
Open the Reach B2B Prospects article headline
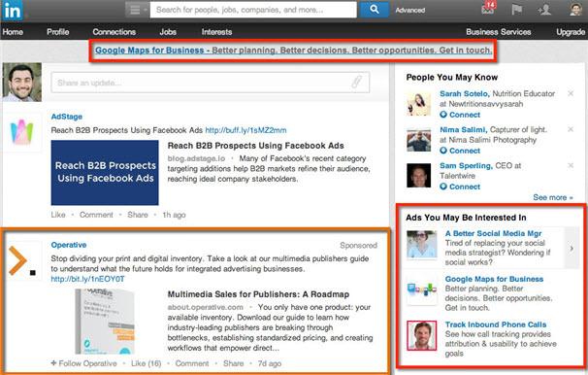pyautogui.click(x=255, y=146)
